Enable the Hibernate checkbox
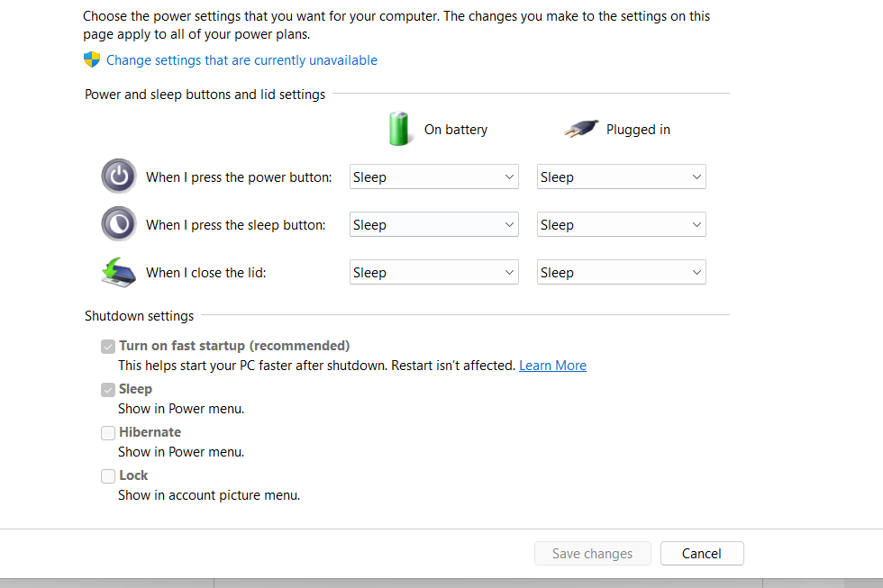Screen dimensions: 883x588 coord(108,432)
